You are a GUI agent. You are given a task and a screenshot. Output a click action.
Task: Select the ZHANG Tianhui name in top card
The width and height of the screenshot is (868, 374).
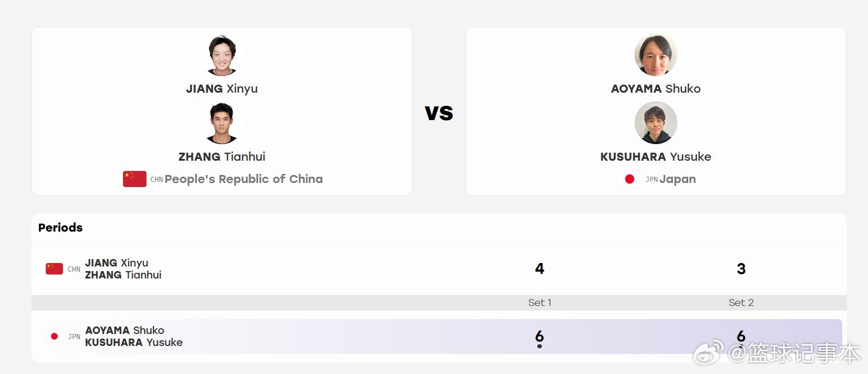[x=222, y=157]
